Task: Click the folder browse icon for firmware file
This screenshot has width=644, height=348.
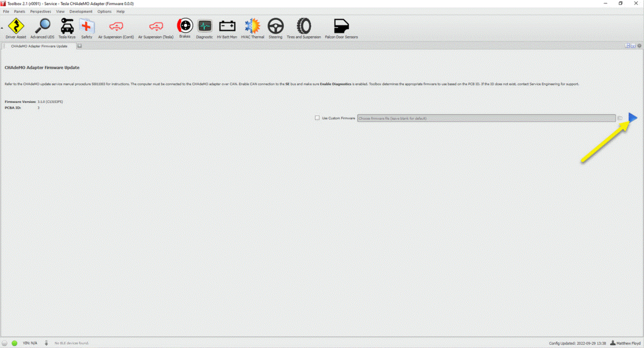Action: pyautogui.click(x=620, y=118)
